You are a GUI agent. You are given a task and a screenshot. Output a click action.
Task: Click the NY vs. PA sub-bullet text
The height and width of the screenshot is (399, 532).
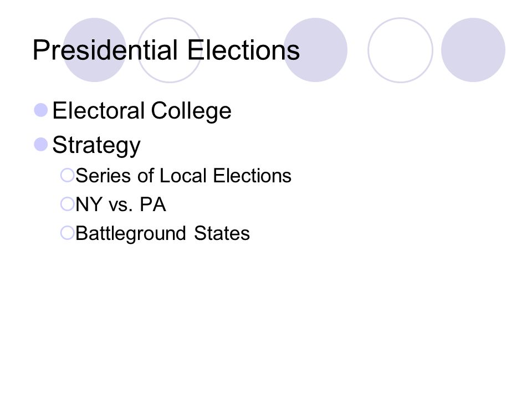[121, 204]
